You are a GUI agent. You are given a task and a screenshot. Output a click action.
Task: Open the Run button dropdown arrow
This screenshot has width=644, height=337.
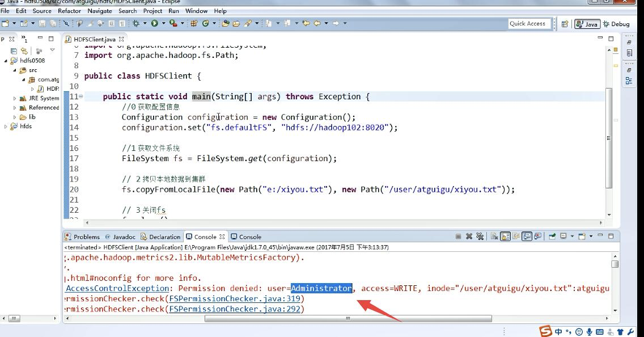point(163,23)
